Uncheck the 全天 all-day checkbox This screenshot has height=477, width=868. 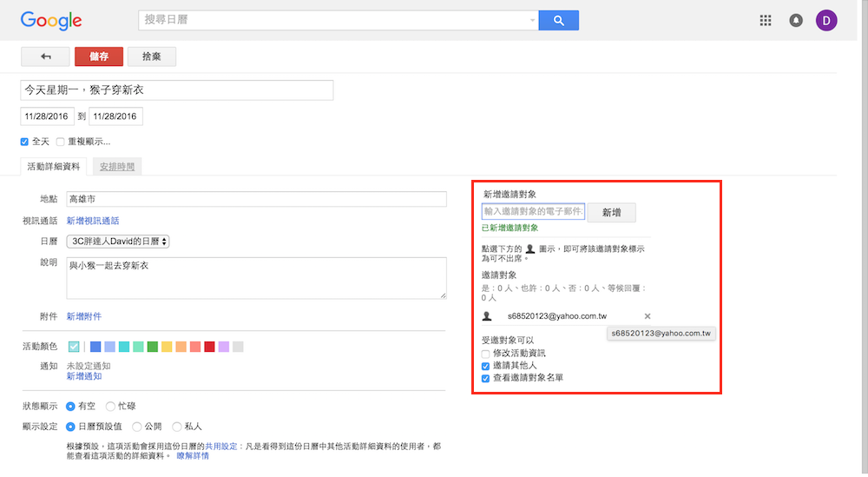click(x=25, y=142)
